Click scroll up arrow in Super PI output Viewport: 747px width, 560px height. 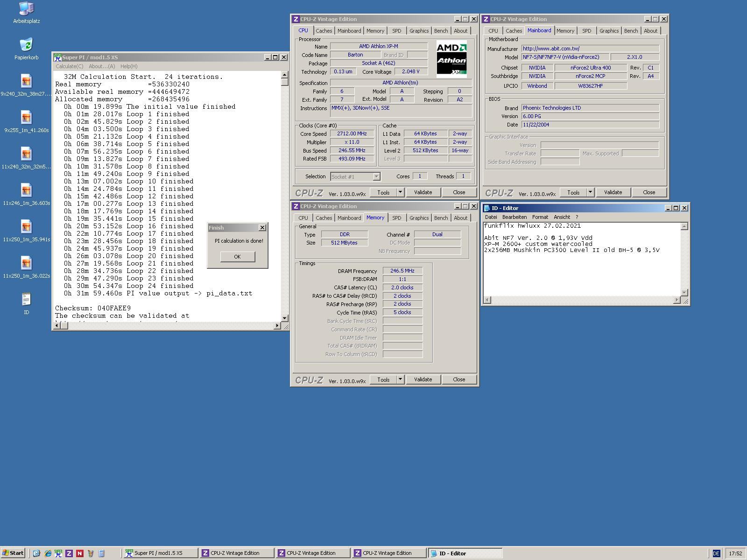[x=285, y=75]
